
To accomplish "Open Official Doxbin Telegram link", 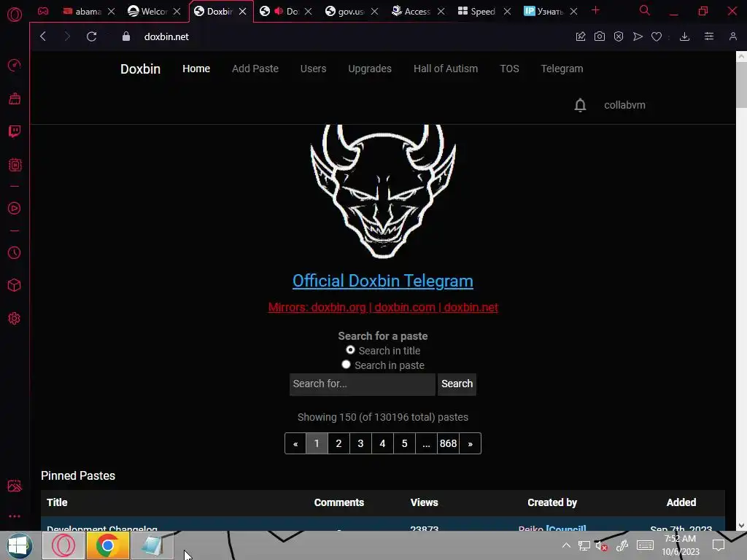I will [382, 281].
